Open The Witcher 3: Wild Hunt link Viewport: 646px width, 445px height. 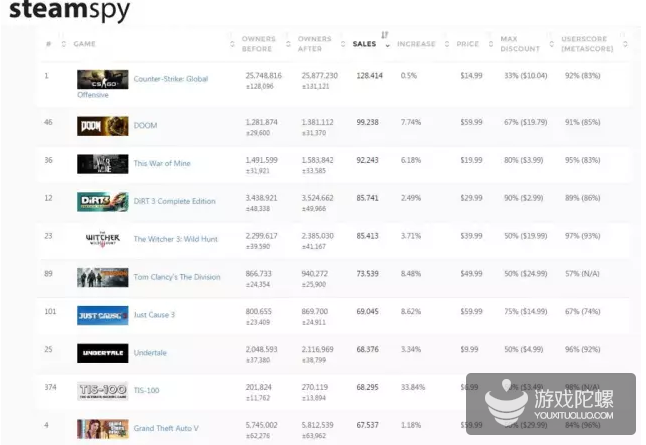[x=176, y=239]
